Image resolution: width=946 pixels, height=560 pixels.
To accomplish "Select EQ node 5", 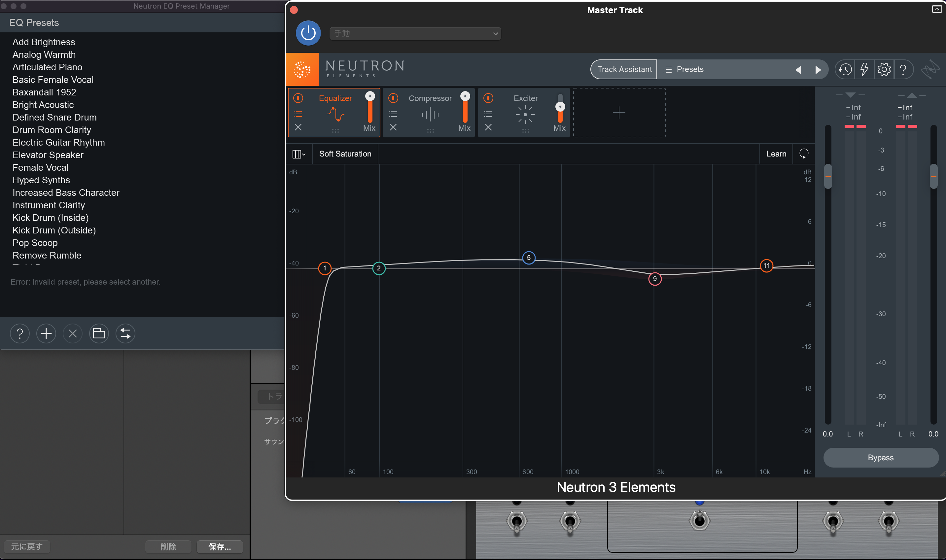I will click(529, 258).
